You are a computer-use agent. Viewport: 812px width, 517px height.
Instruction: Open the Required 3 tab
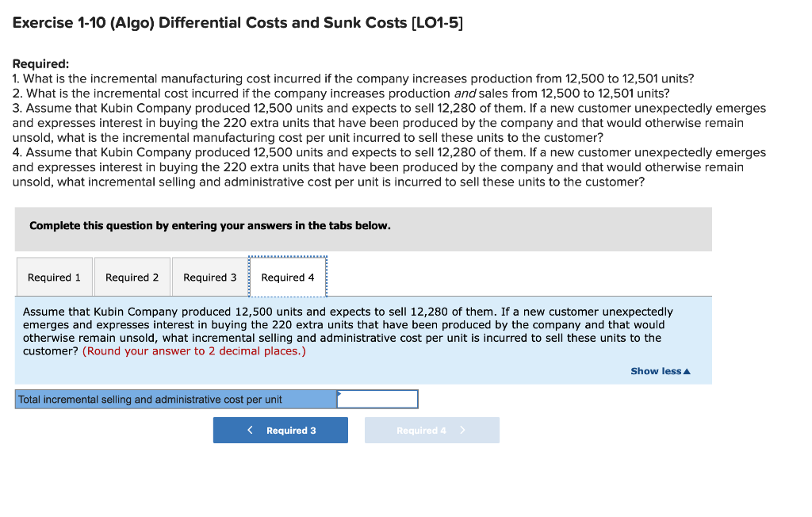click(209, 277)
